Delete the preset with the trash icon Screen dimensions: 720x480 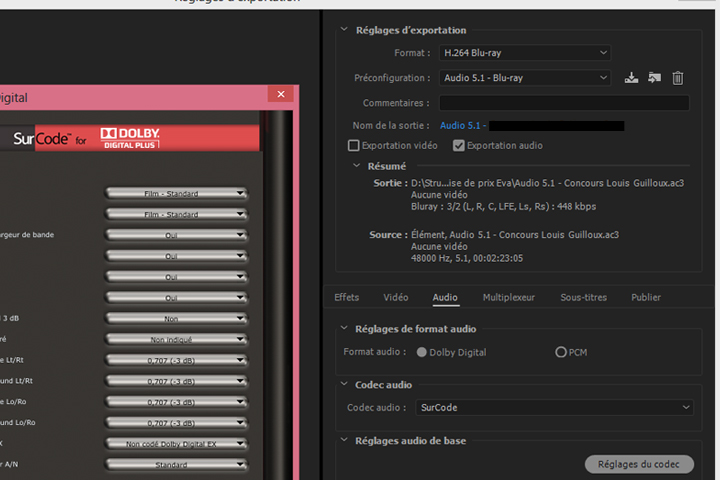(678, 78)
